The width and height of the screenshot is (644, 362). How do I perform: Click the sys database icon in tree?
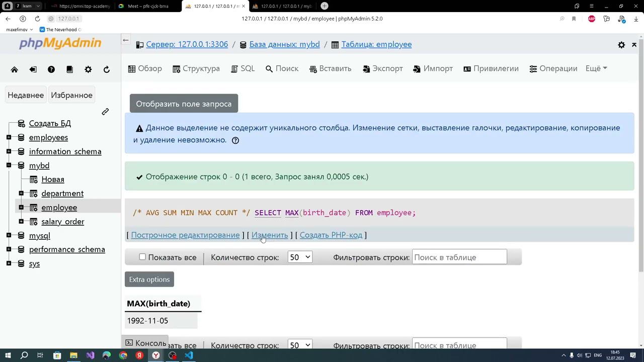pyautogui.click(x=21, y=263)
